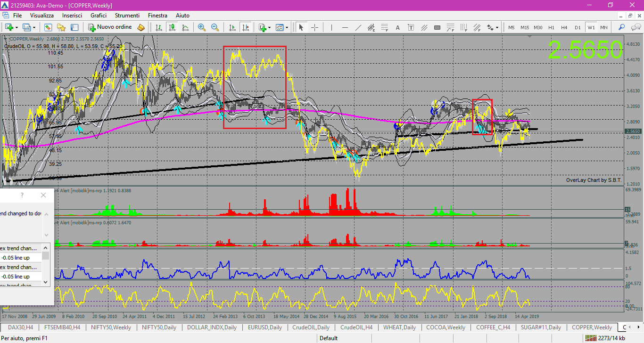
Task: Switch to candlestick chart display
Action: (x=172, y=27)
